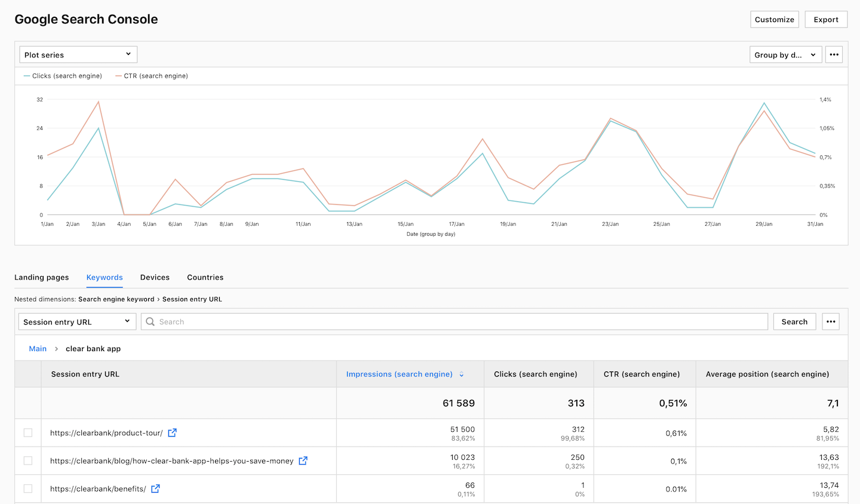Image resolution: width=860 pixels, height=504 pixels.
Task: Open the how-clear-bank-app-helps-you-save-money URL
Action: coord(172,461)
